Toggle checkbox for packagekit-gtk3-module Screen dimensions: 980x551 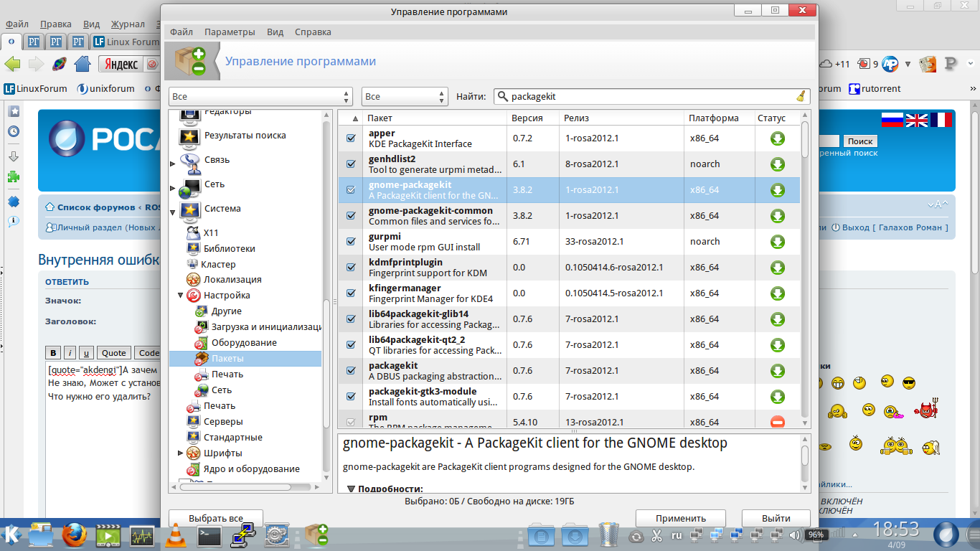351,397
